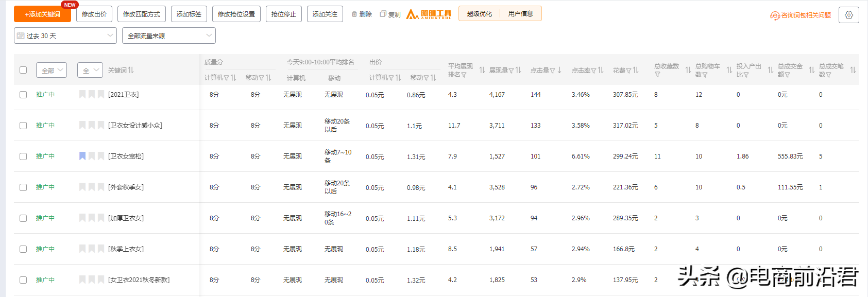The image size is (868, 297).
Task: Click second bookmark flag of [外套秋季女] row
Action: 92,187
